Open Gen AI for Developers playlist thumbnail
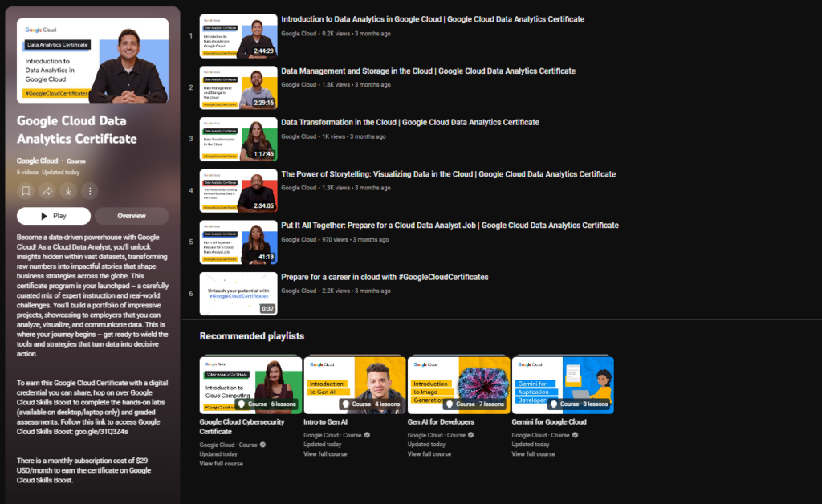822x504 pixels. pos(458,385)
